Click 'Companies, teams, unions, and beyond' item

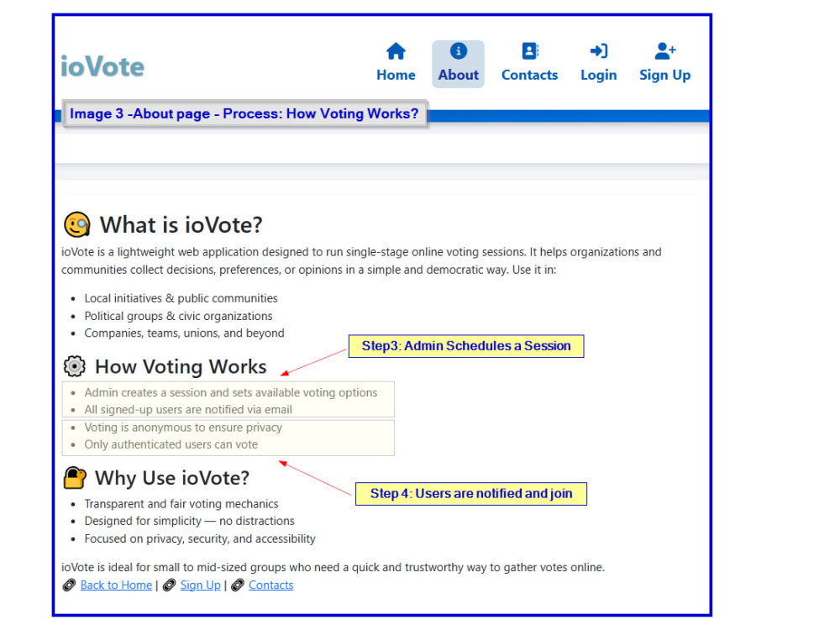click(184, 333)
